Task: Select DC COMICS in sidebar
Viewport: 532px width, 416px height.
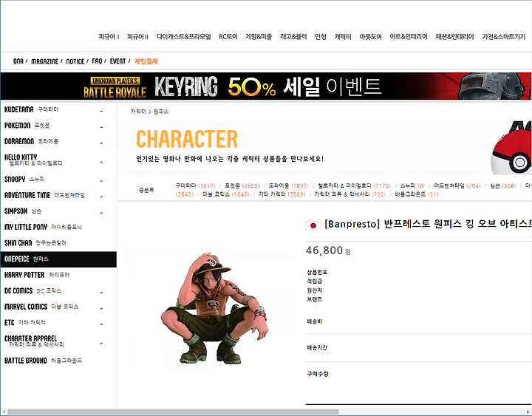Action: coord(33,291)
